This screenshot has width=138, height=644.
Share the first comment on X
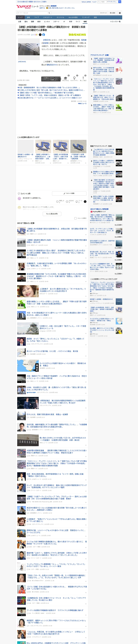tap(85, 201)
